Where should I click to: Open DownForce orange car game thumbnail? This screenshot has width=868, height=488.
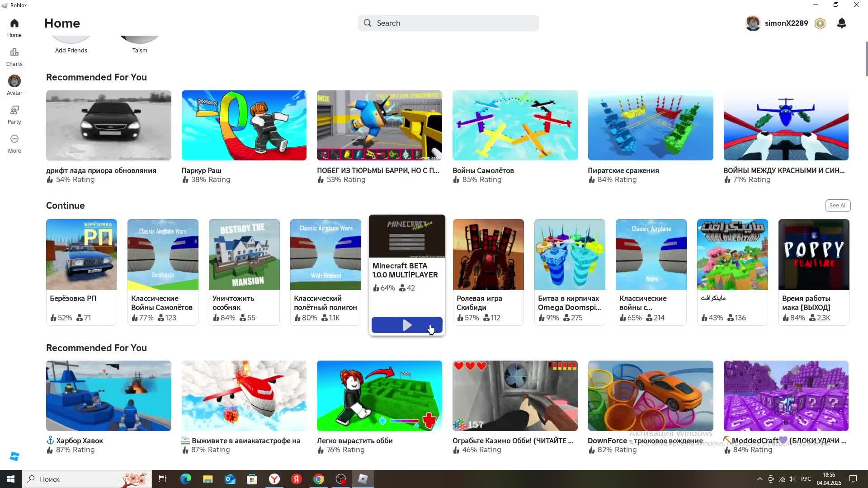650,395
